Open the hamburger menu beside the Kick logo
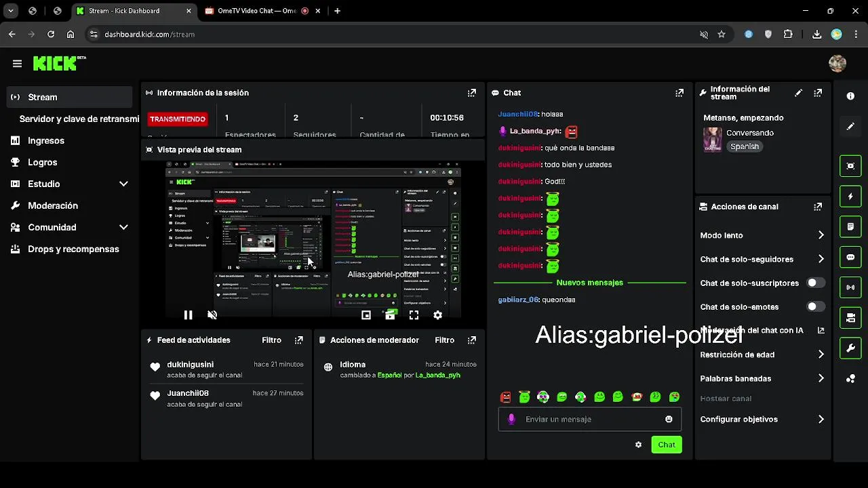The image size is (868, 488). [x=17, y=64]
